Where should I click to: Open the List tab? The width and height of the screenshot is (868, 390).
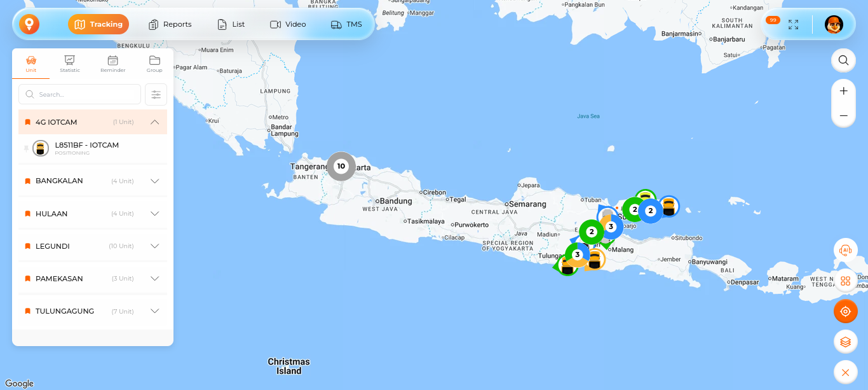231,24
